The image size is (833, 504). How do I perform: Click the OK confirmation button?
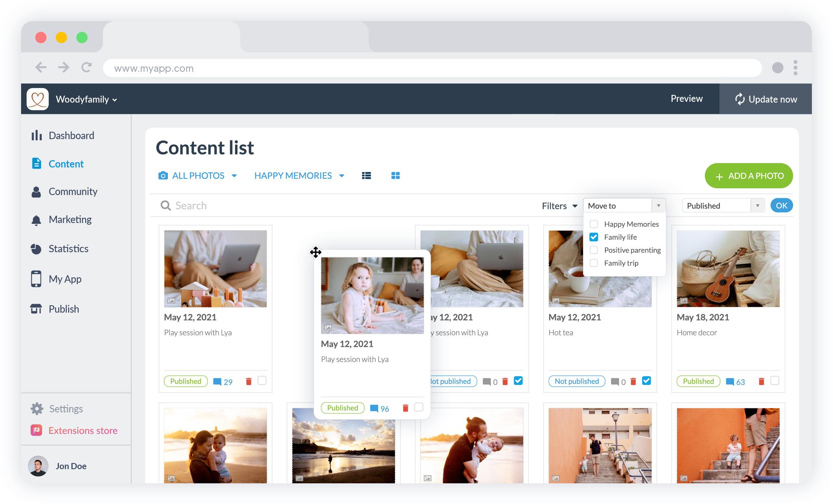point(781,206)
